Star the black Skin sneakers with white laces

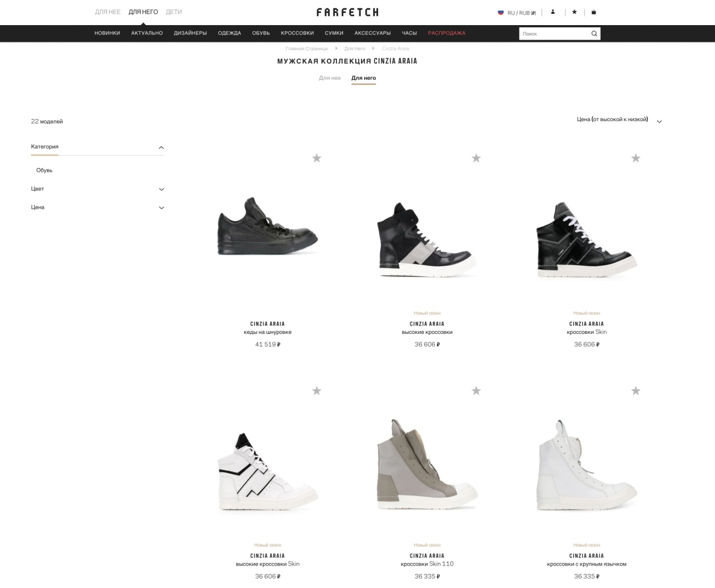click(x=636, y=158)
